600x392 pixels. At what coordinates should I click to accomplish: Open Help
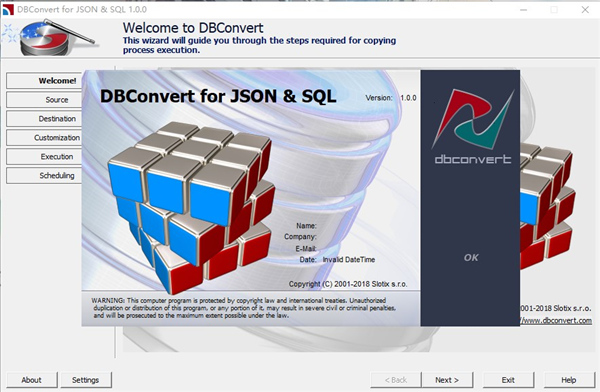coord(569,380)
